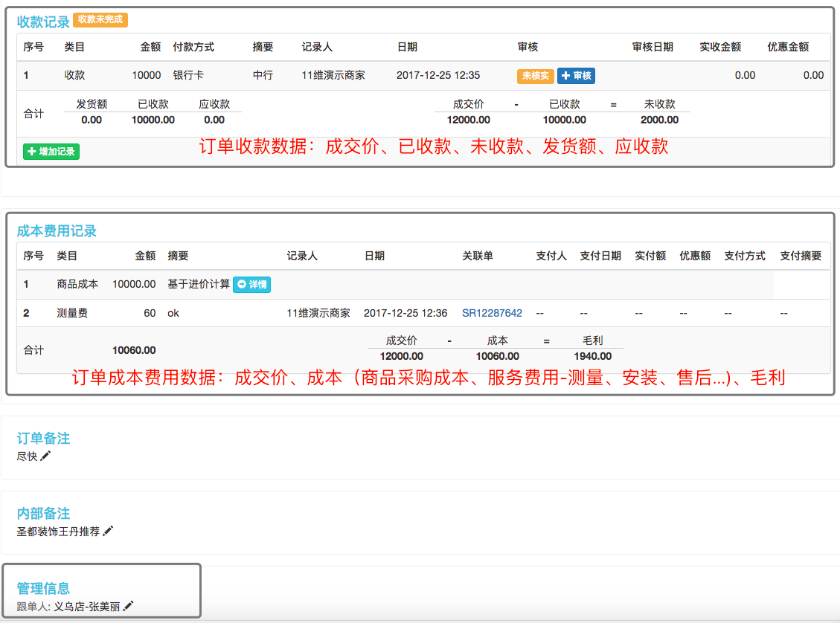Edit the 订单备注 note with pencil icon
This screenshot has height=623, width=840.
pyautogui.click(x=45, y=456)
